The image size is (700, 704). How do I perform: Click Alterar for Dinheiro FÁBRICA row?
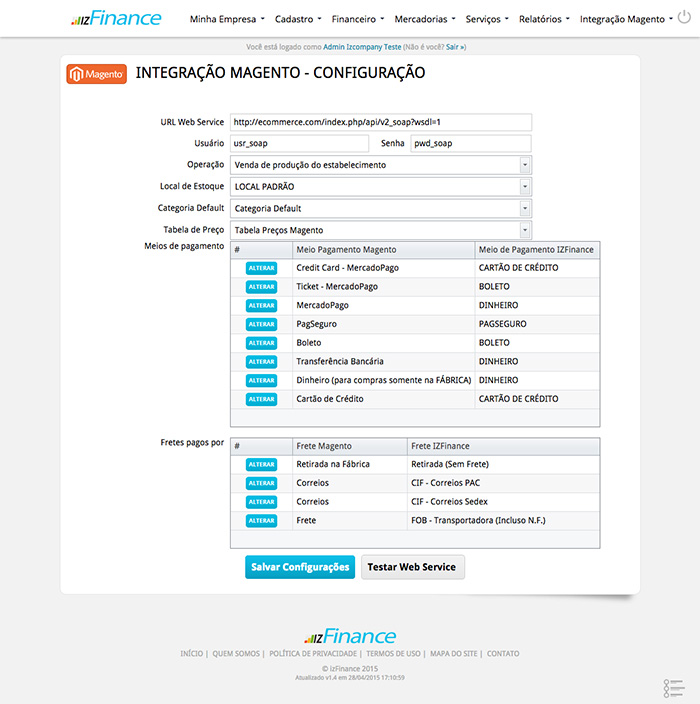(x=261, y=380)
